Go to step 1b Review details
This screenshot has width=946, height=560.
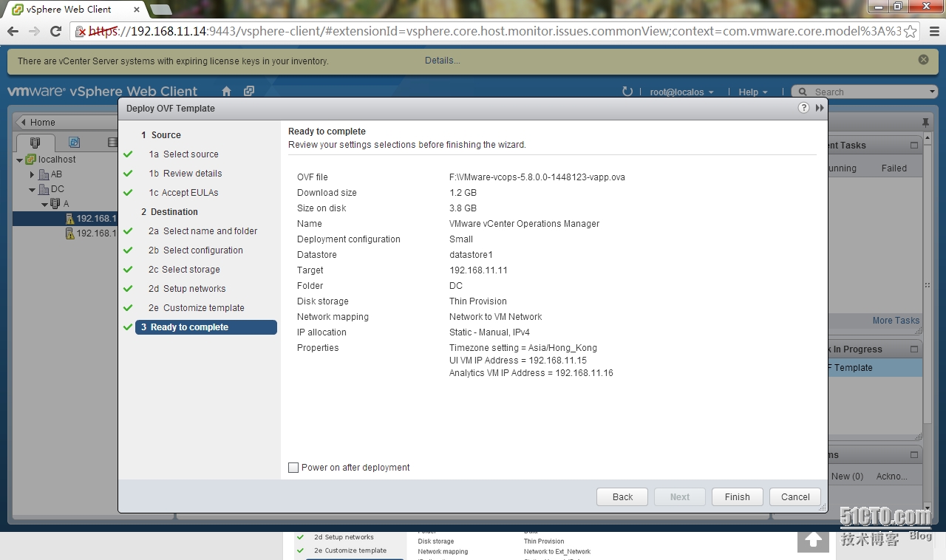[185, 174]
